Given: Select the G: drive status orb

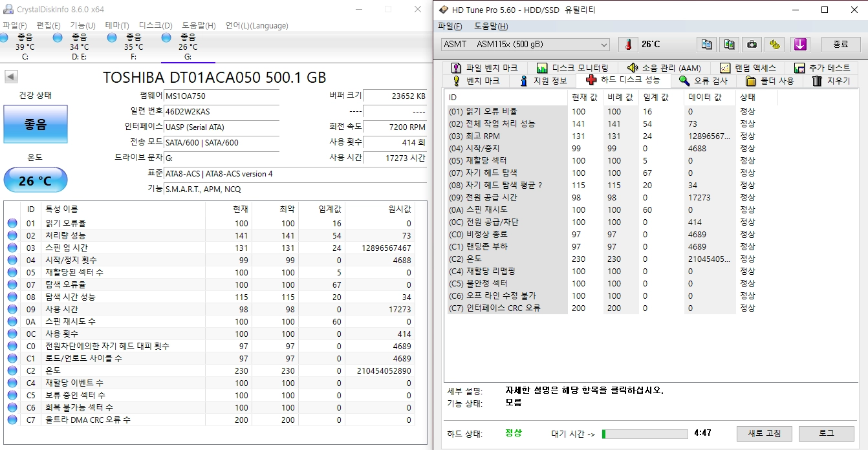Looking at the screenshot, I should tap(167, 38).
